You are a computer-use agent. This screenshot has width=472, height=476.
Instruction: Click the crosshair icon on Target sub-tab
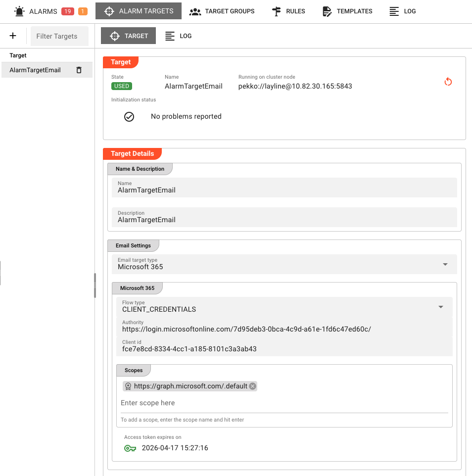coord(115,36)
